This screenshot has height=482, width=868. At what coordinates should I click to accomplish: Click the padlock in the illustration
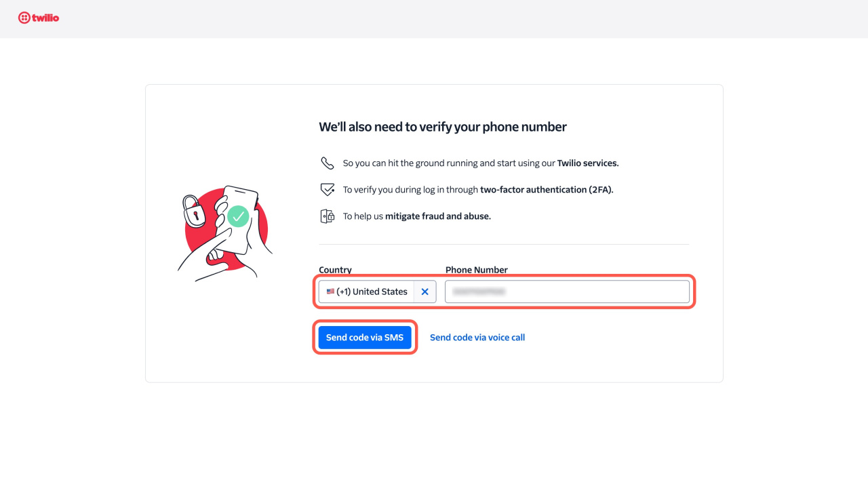coord(194,212)
